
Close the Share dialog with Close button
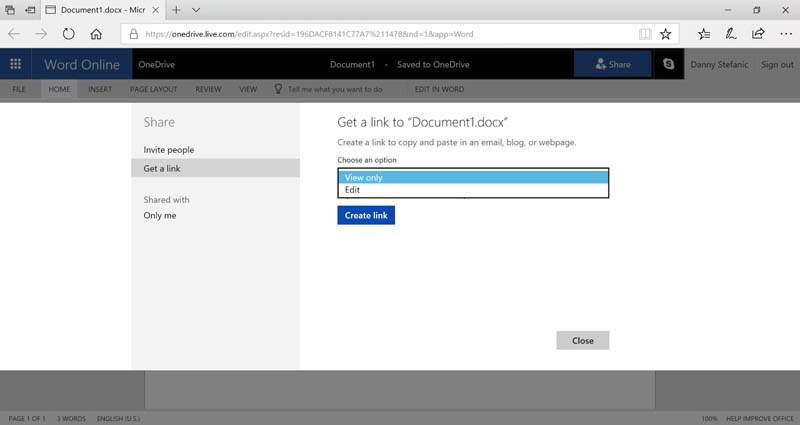583,340
